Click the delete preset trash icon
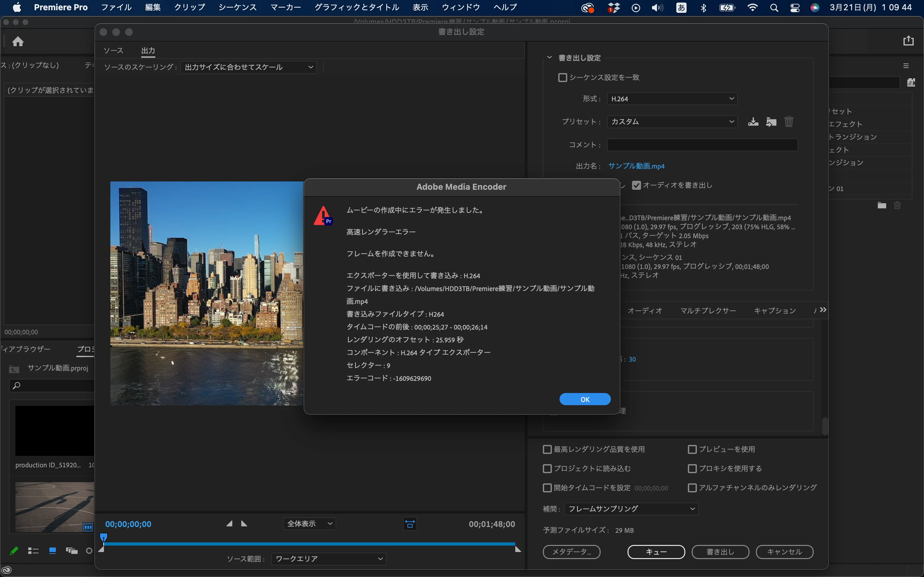924x577 pixels. click(789, 122)
